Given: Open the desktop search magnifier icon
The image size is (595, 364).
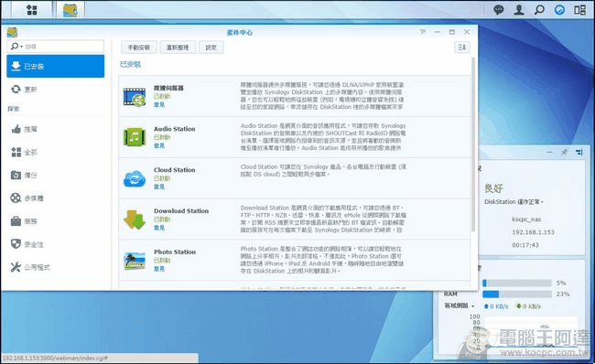Looking at the screenshot, I should 539,10.
